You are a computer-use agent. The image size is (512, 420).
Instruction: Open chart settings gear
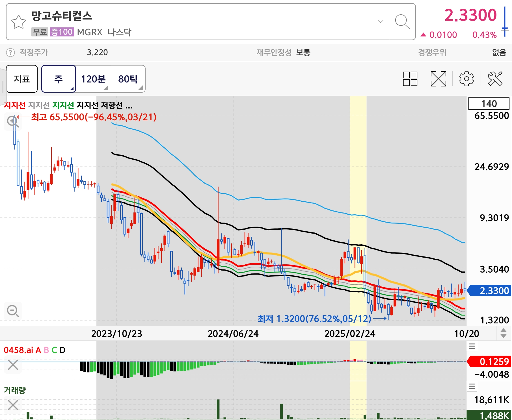click(466, 79)
